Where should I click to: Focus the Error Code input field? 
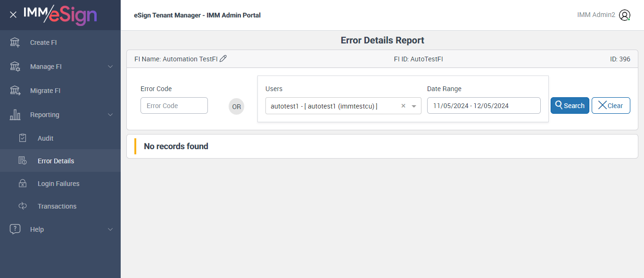[x=174, y=106]
